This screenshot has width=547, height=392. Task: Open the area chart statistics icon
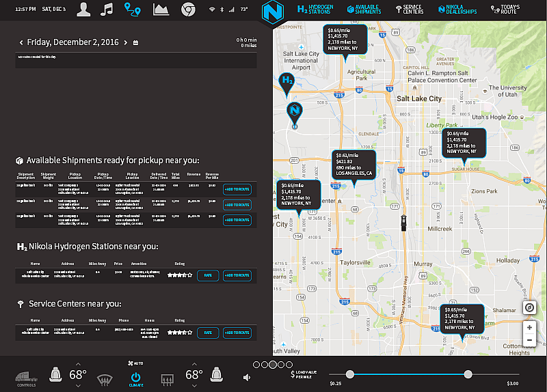(161, 10)
